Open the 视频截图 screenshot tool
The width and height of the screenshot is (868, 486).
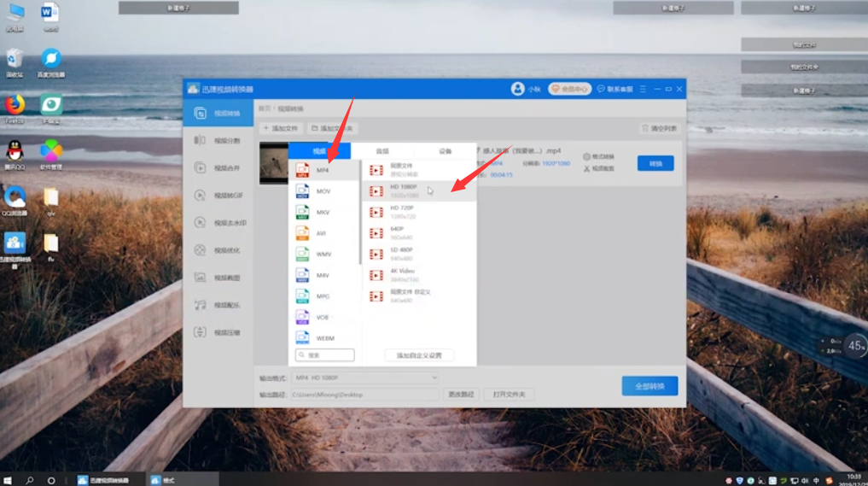218,278
